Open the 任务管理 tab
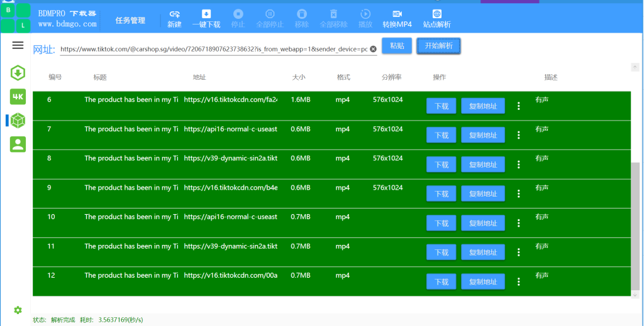 point(130,21)
